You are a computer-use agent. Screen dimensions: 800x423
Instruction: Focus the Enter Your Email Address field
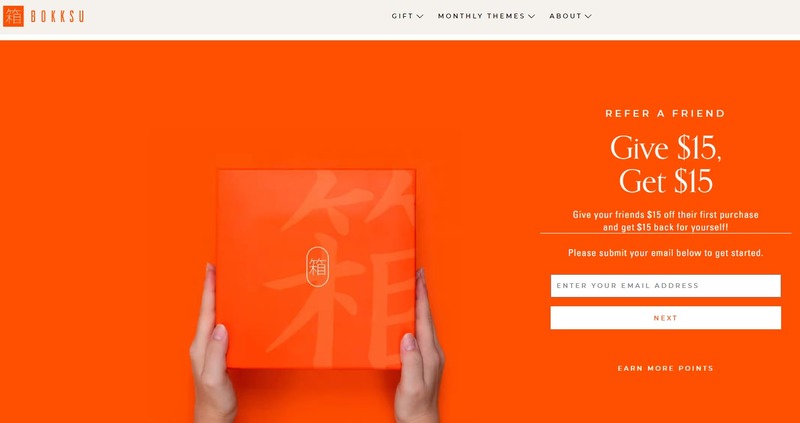pos(665,286)
